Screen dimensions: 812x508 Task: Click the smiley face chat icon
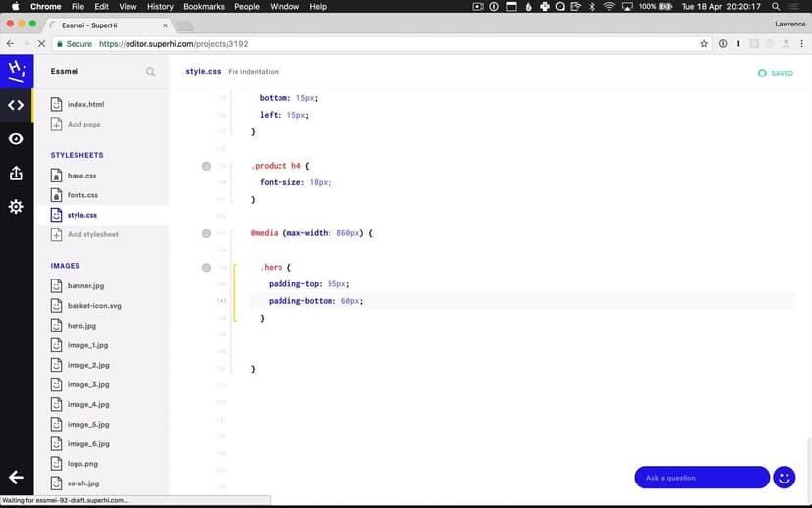[x=784, y=478]
